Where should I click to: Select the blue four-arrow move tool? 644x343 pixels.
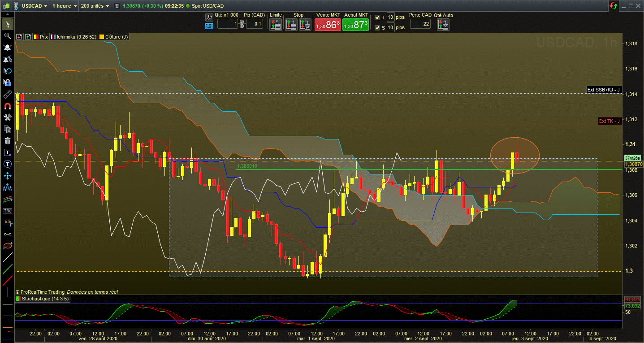7,176
